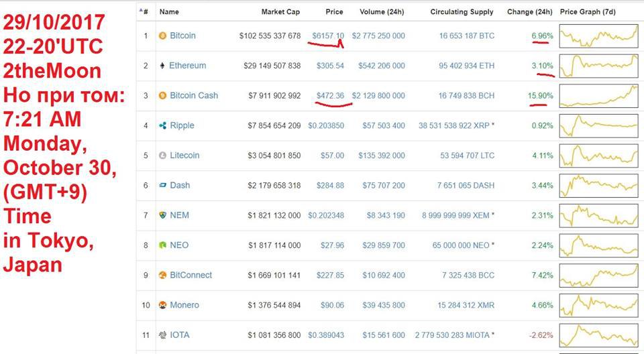Open the Ripple name link
Image resolution: width=644 pixels, height=354 pixels.
point(182,125)
